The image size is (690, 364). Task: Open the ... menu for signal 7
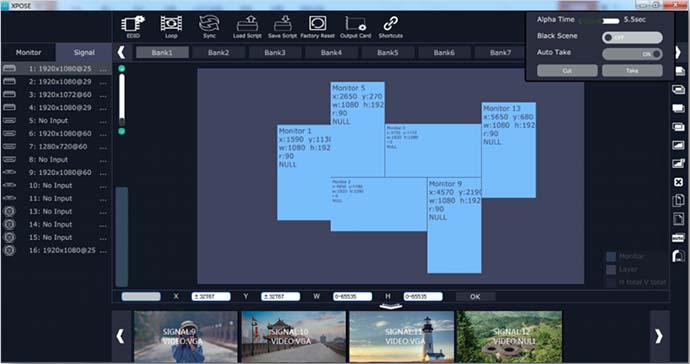pyautogui.click(x=103, y=147)
